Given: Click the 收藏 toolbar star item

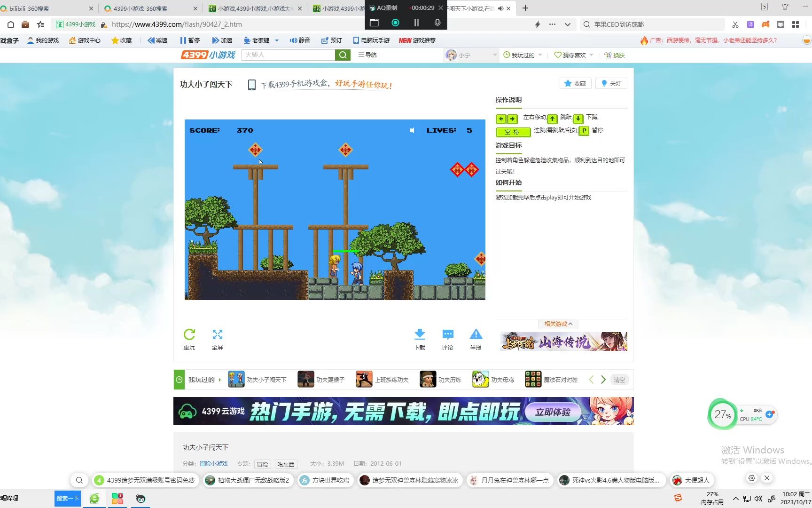Looking at the screenshot, I should click(121, 40).
